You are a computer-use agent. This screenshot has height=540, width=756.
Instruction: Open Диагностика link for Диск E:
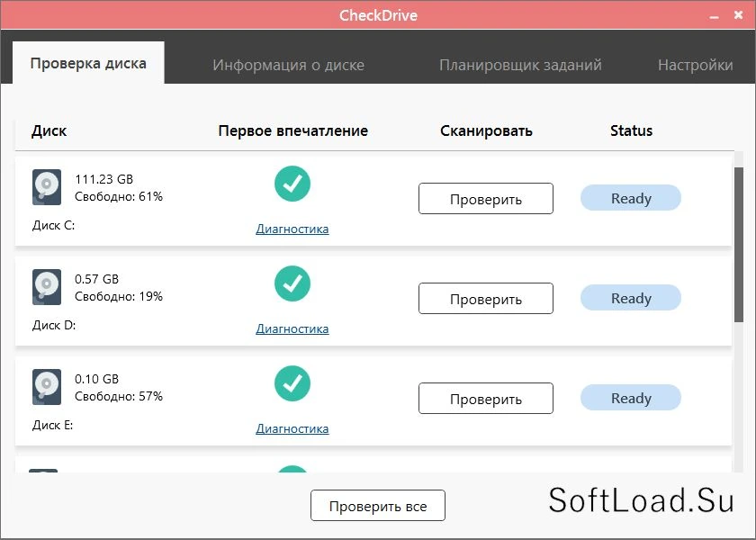pyautogui.click(x=292, y=428)
